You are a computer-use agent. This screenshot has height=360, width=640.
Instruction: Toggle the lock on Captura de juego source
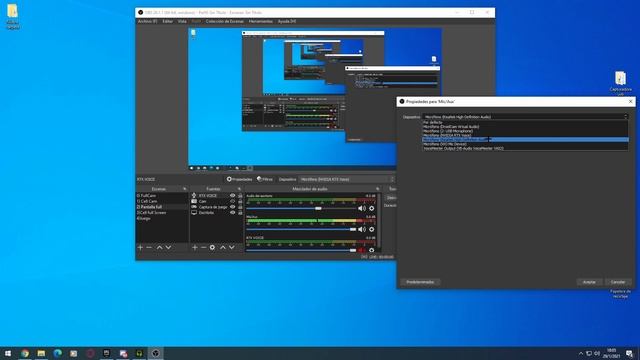(x=240, y=207)
